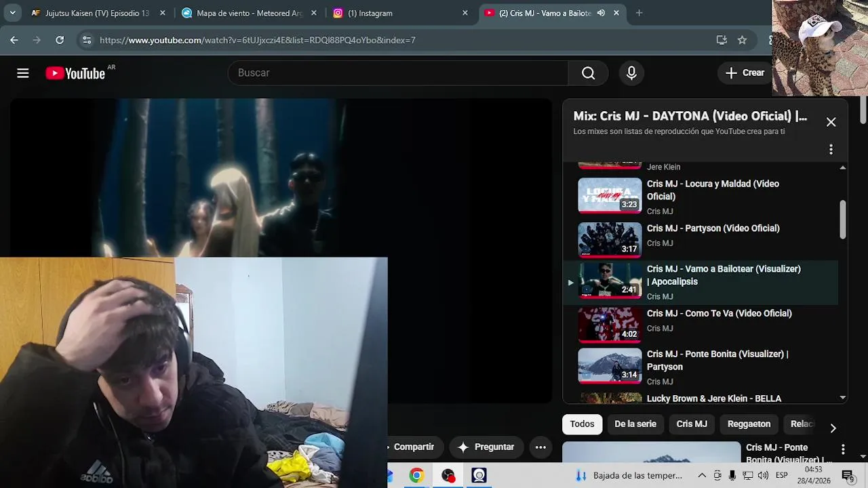
Task: Click the Preguntar button
Action: tap(486, 447)
